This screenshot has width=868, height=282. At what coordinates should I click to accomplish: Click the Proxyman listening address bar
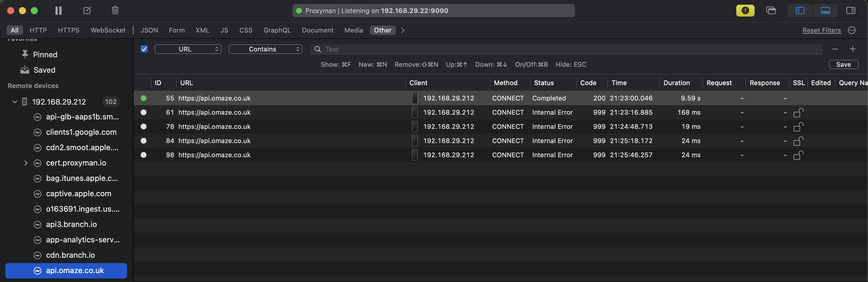pos(433,10)
